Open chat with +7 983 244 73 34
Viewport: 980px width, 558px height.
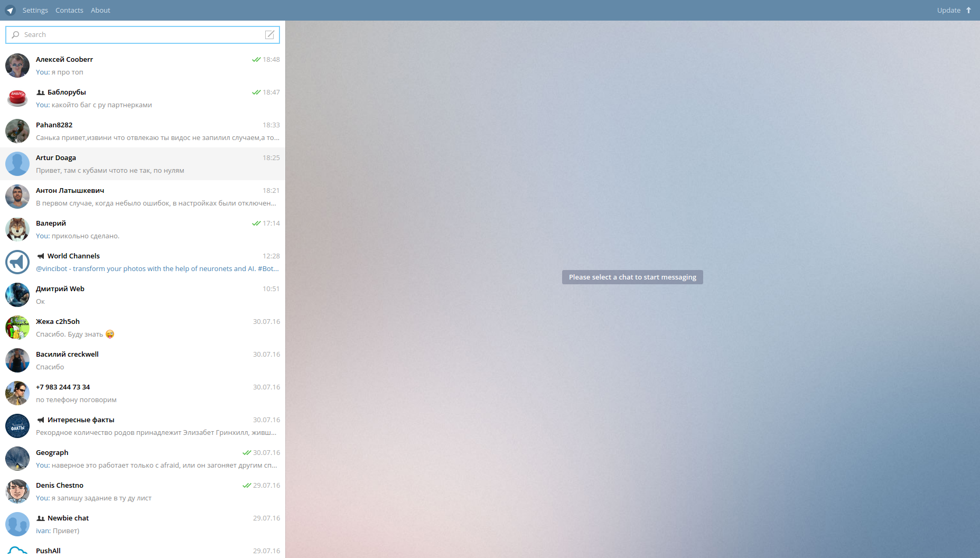143,393
